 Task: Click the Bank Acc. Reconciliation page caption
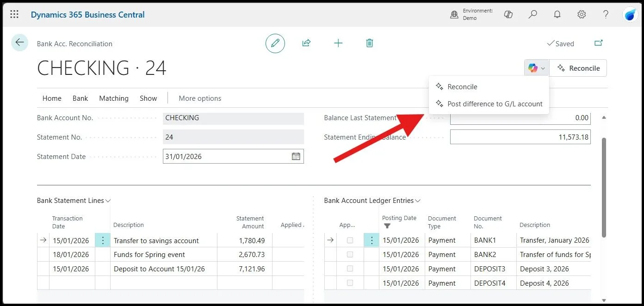74,44
